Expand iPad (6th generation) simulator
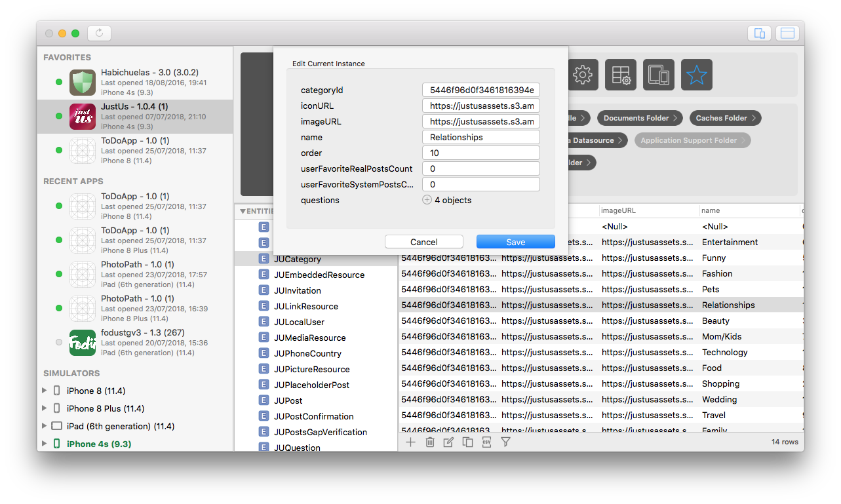Viewport: 841px width, 504px height. [x=45, y=426]
